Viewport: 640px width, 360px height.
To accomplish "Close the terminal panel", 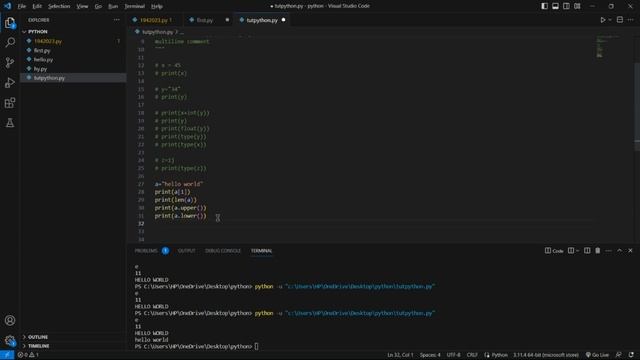I will tap(630, 251).
